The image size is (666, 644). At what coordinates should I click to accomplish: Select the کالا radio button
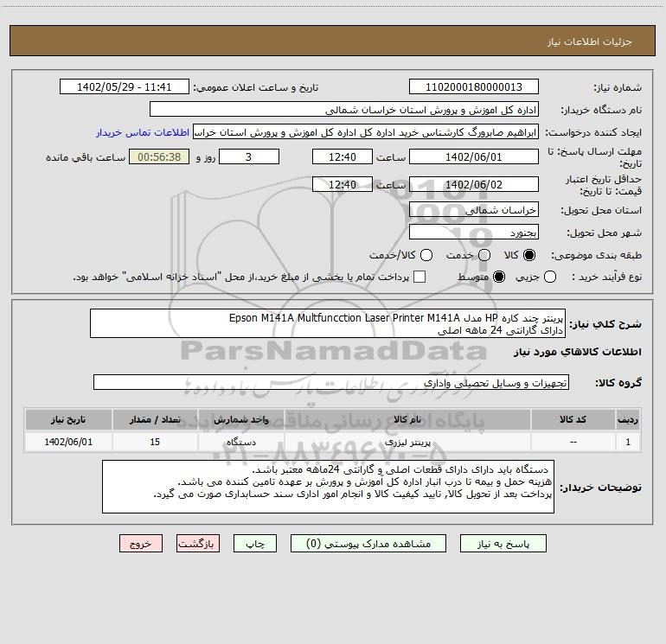click(x=529, y=255)
